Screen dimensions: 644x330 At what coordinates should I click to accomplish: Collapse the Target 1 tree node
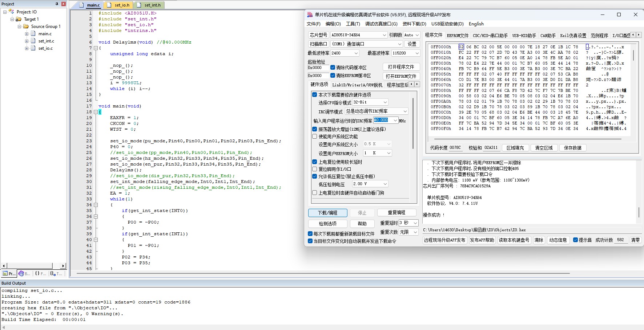point(12,19)
